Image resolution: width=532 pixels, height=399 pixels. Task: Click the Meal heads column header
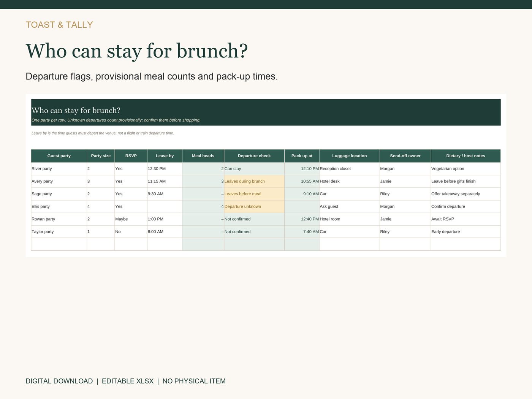click(203, 156)
